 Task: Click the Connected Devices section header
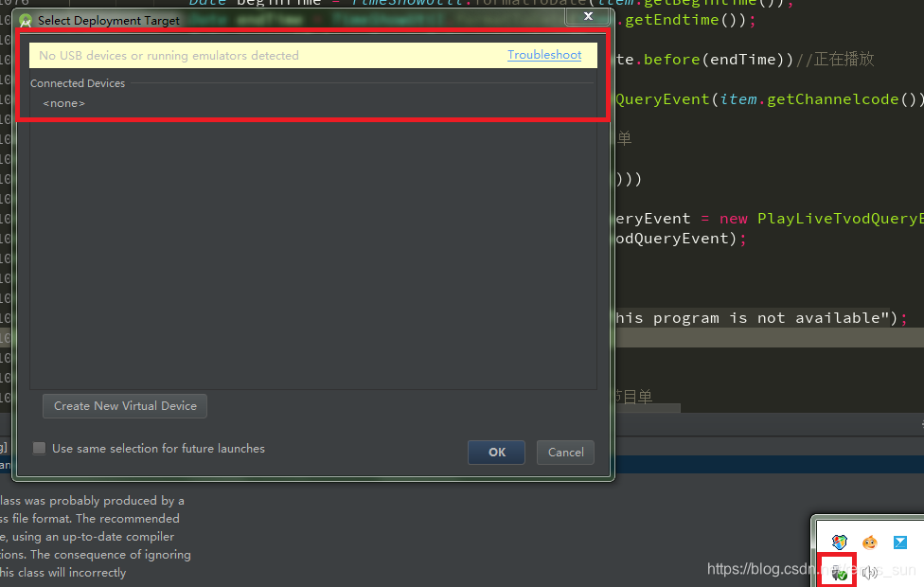(78, 83)
